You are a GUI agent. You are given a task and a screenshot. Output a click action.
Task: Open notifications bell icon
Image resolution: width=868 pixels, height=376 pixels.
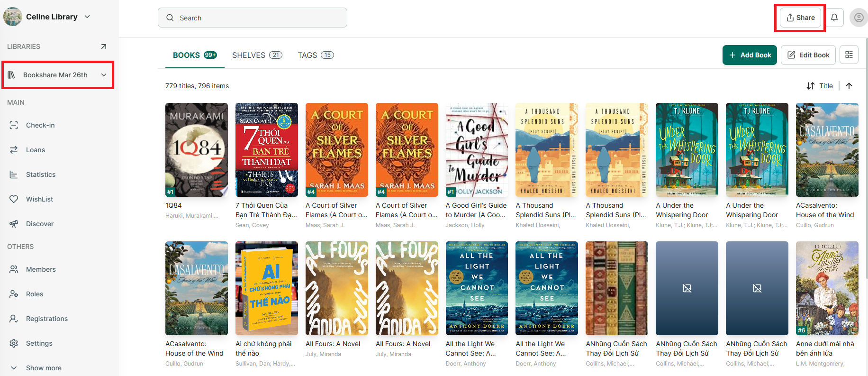click(834, 18)
